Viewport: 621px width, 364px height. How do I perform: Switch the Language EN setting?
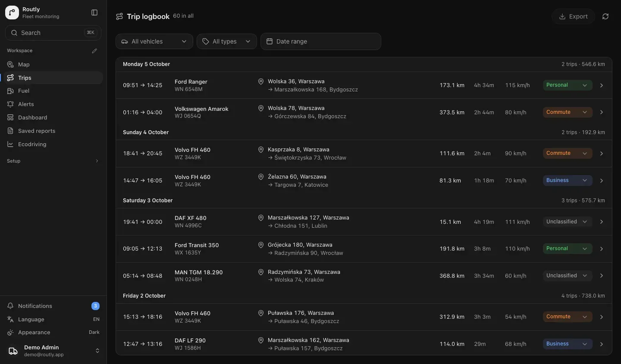(x=53, y=319)
